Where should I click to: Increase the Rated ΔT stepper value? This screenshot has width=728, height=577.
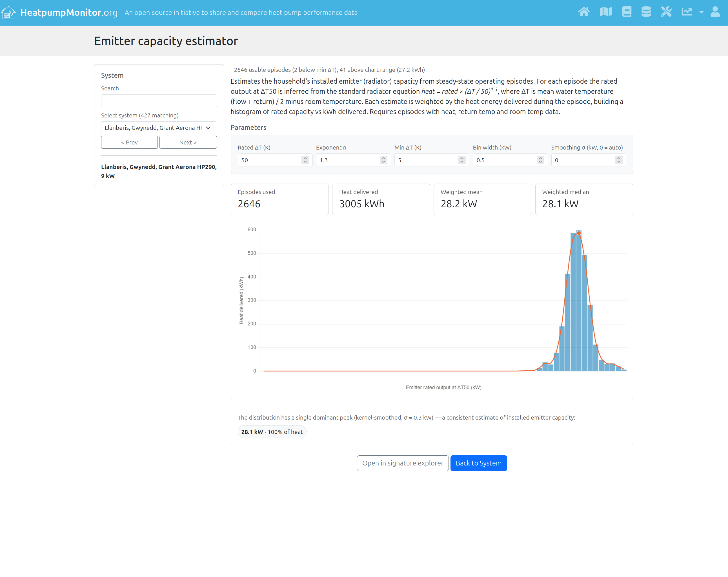pyautogui.click(x=305, y=158)
